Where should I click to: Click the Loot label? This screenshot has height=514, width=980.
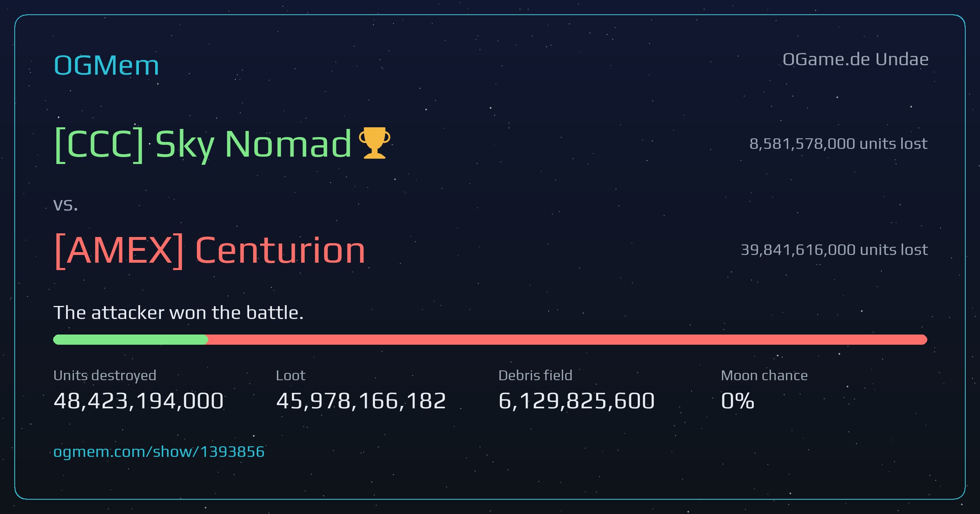coord(290,375)
